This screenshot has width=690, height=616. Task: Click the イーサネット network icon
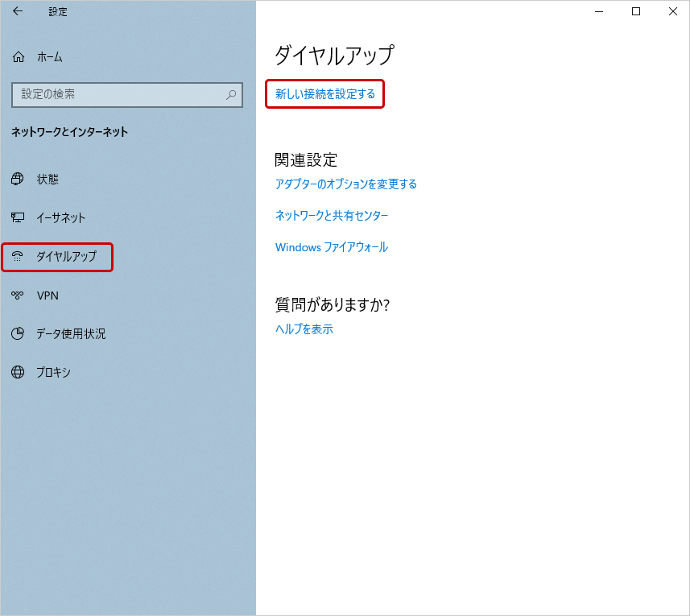(x=18, y=217)
